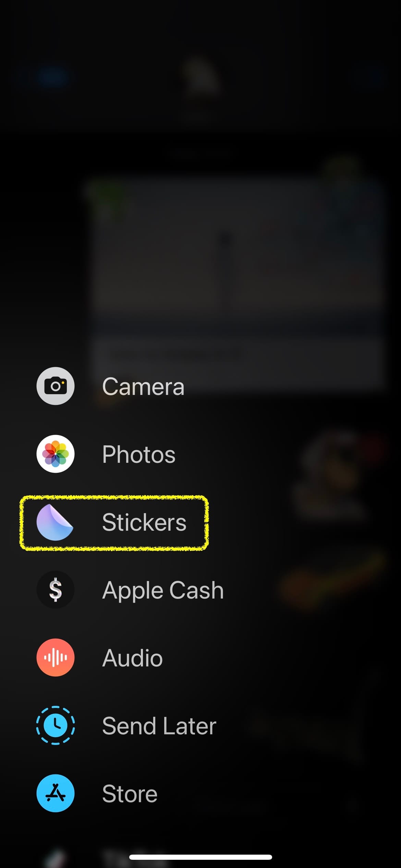Tap the Audio waveform icon

(x=56, y=658)
